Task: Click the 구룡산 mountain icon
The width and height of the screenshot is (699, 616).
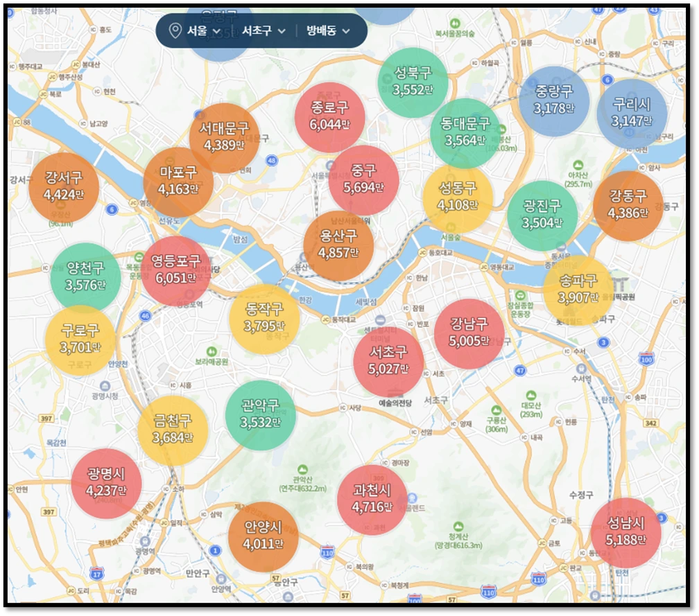Action: click(x=497, y=410)
